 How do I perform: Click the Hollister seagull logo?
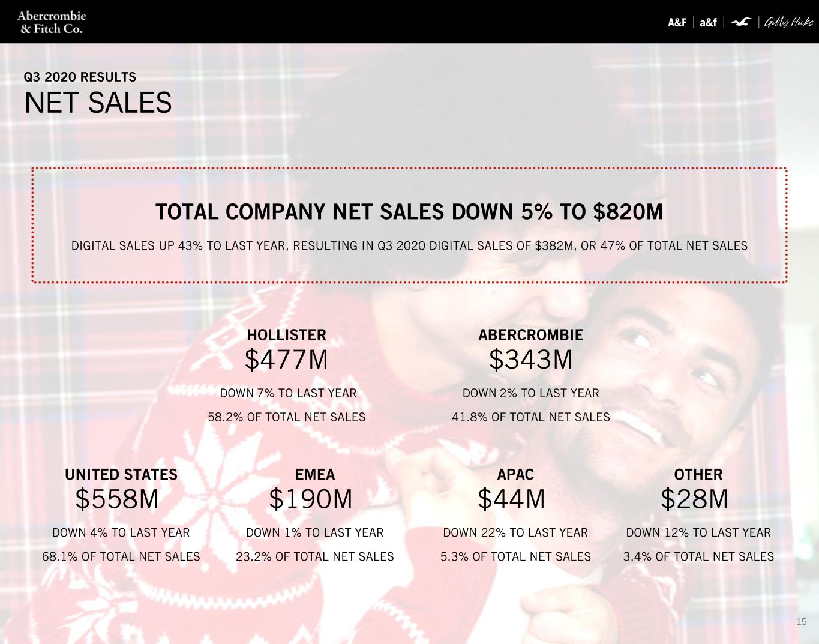[742, 23]
